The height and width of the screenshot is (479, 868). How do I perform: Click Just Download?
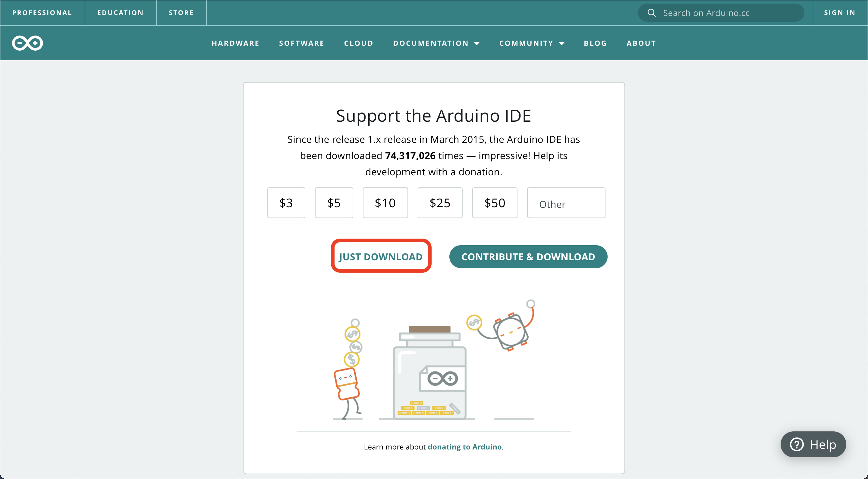[x=381, y=256]
